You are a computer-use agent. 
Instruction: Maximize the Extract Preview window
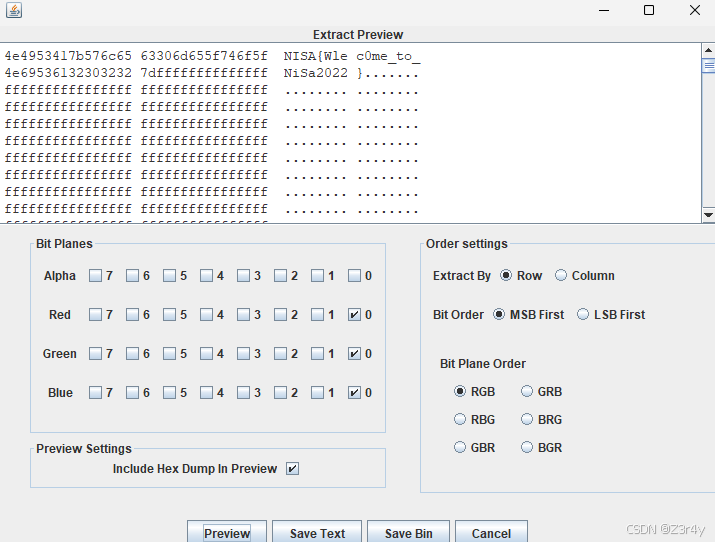[649, 10]
